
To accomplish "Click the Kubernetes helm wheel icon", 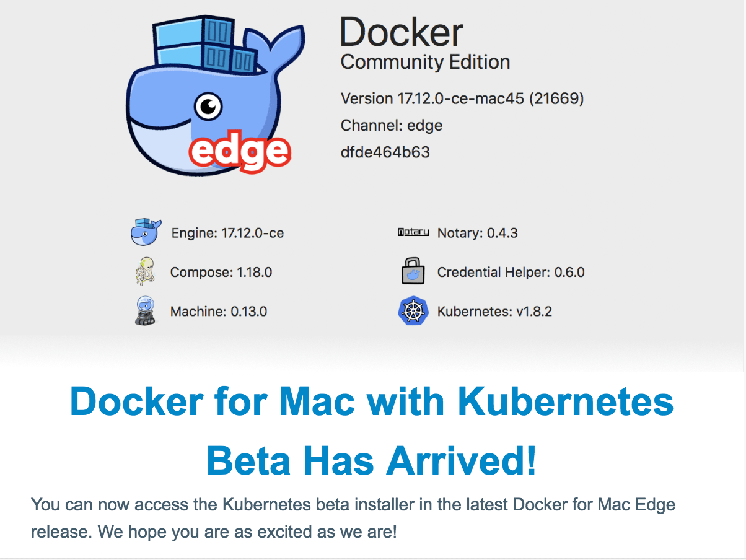I will (x=413, y=310).
